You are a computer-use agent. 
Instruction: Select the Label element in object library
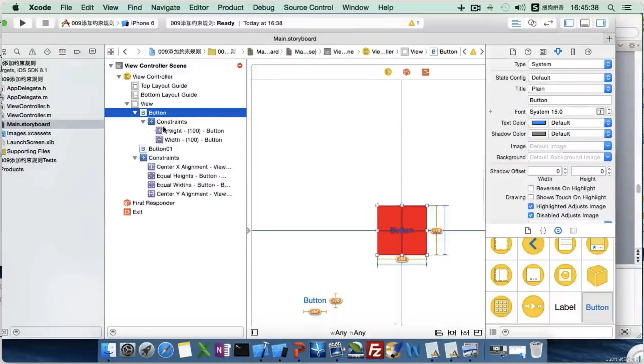click(565, 307)
